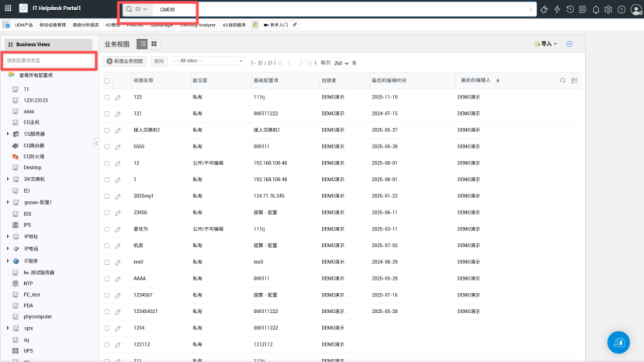This screenshot has width=644, height=362.
Task: Expand the CQ服务器 tree node
Action: [7, 134]
